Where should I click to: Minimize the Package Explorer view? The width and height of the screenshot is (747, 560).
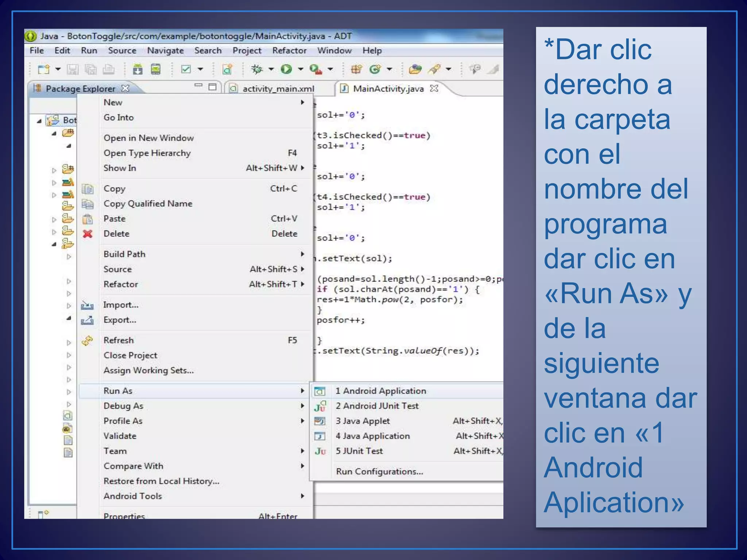(x=198, y=85)
